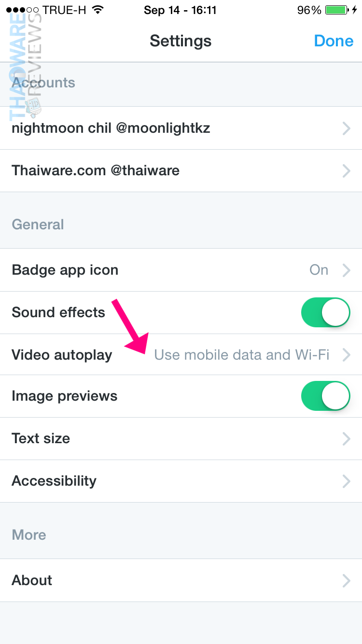Open the About page
Screen dimensions: 362x644
32,580
